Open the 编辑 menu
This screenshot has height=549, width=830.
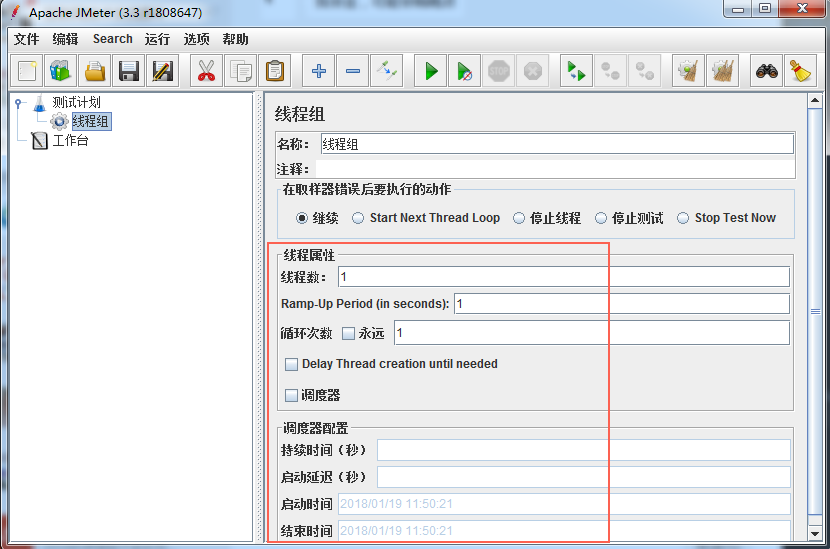[x=65, y=39]
